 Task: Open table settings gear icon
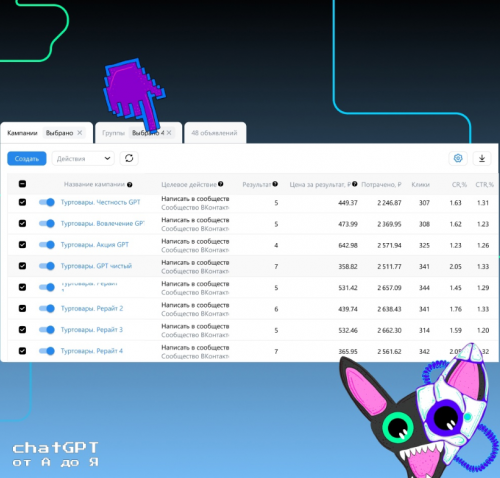coord(458,158)
